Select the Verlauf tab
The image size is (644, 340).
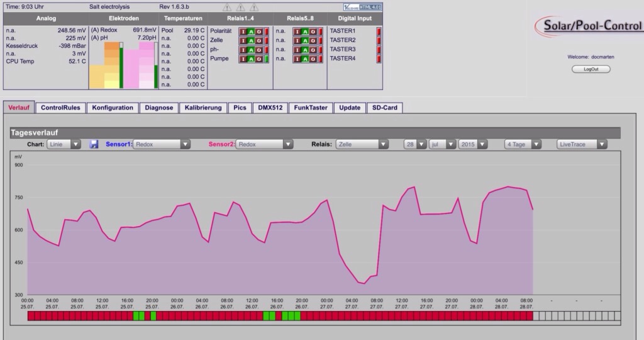[x=19, y=108]
